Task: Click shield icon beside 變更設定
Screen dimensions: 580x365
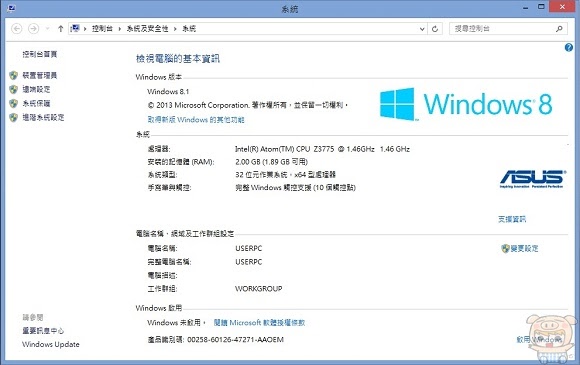Action: (x=505, y=249)
